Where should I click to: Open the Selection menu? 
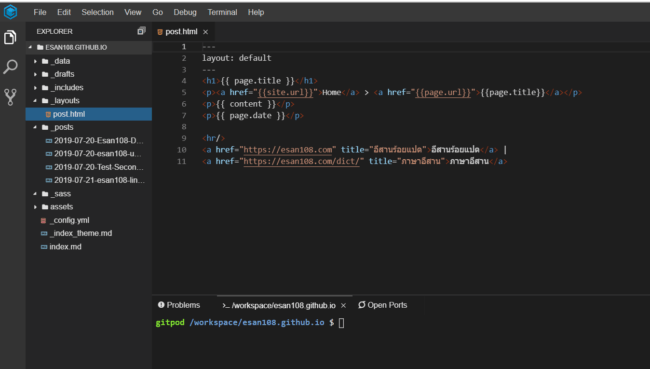coord(97,12)
